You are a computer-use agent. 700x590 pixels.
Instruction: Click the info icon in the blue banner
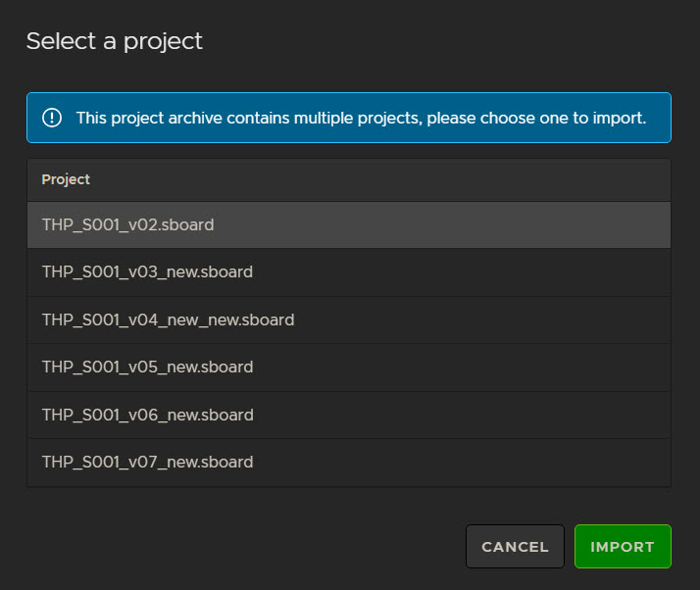[52, 119]
